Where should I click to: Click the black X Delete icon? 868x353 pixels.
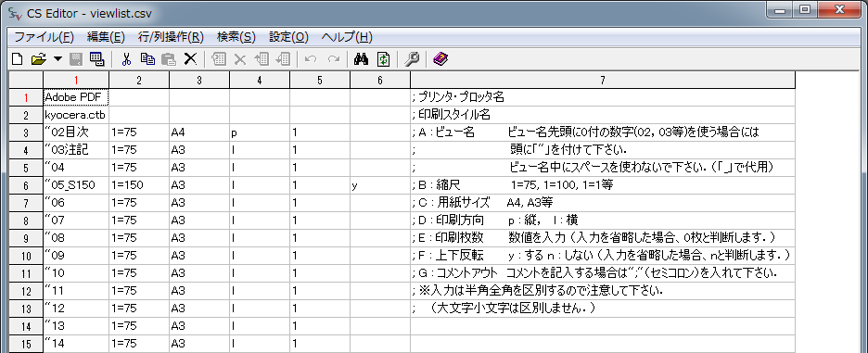coord(190,59)
